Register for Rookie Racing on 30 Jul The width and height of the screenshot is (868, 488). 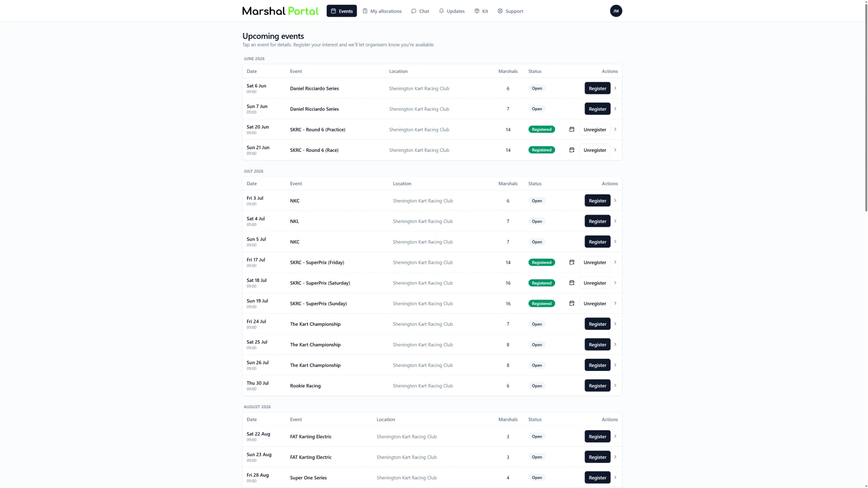[x=597, y=386]
